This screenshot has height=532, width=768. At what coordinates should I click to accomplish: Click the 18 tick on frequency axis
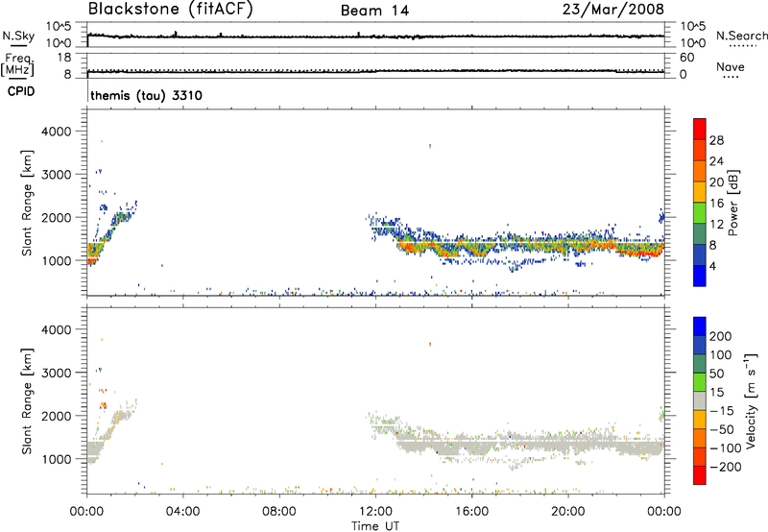[x=63, y=58]
